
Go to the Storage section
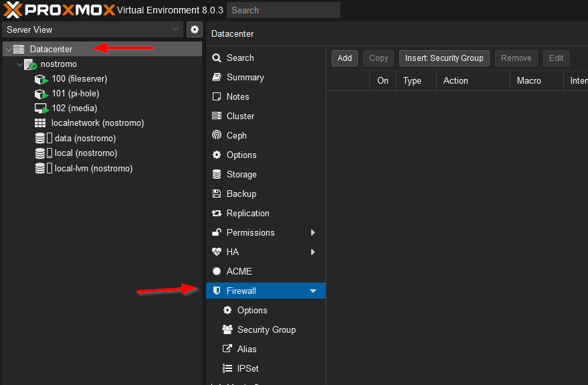[266, 174]
